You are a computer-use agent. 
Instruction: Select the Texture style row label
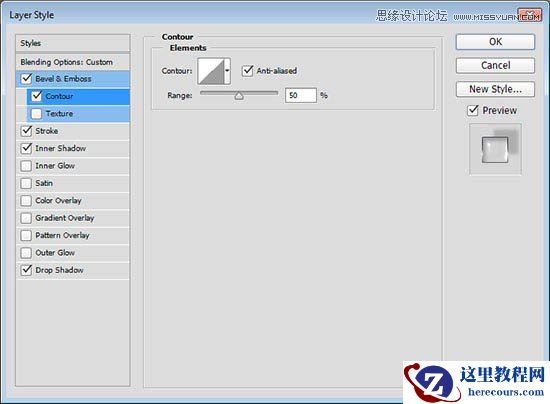pos(59,114)
